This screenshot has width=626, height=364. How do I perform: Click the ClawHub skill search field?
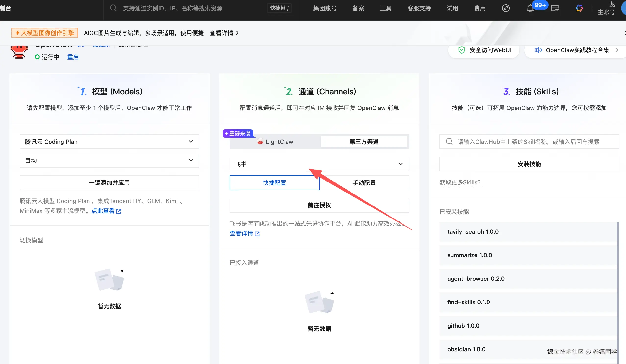pos(529,142)
